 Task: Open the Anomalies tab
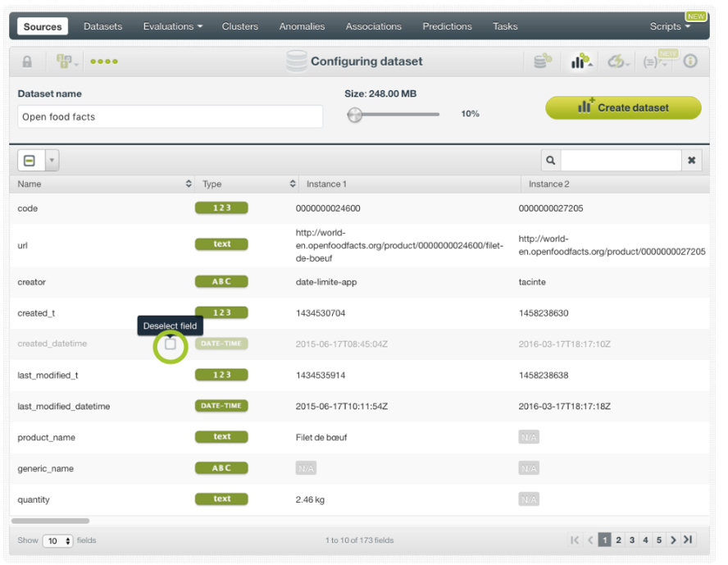tap(302, 26)
